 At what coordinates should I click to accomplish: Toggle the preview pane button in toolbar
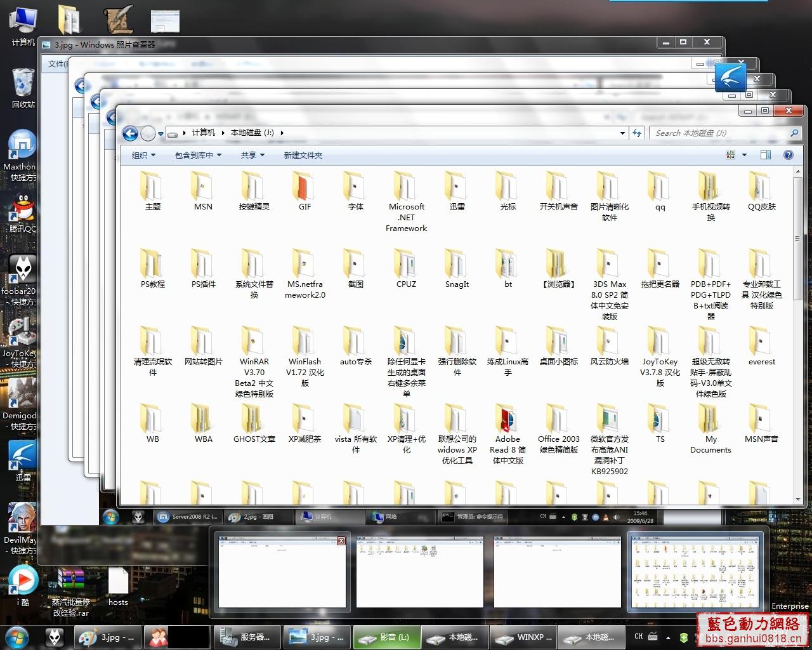[766, 155]
